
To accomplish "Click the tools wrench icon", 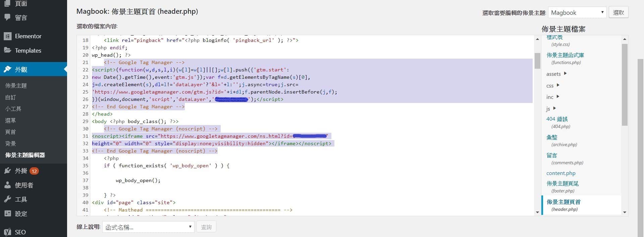I will coord(7,199).
